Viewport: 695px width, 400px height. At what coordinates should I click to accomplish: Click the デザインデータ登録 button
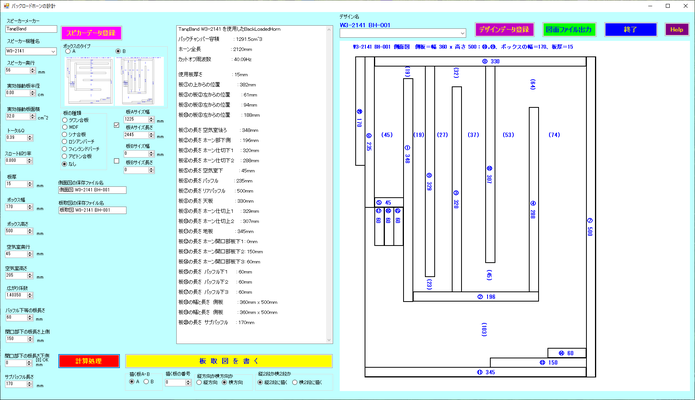[x=505, y=29]
